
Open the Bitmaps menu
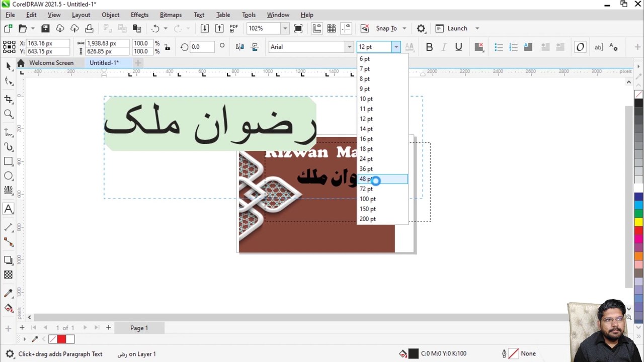pos(171,15)
